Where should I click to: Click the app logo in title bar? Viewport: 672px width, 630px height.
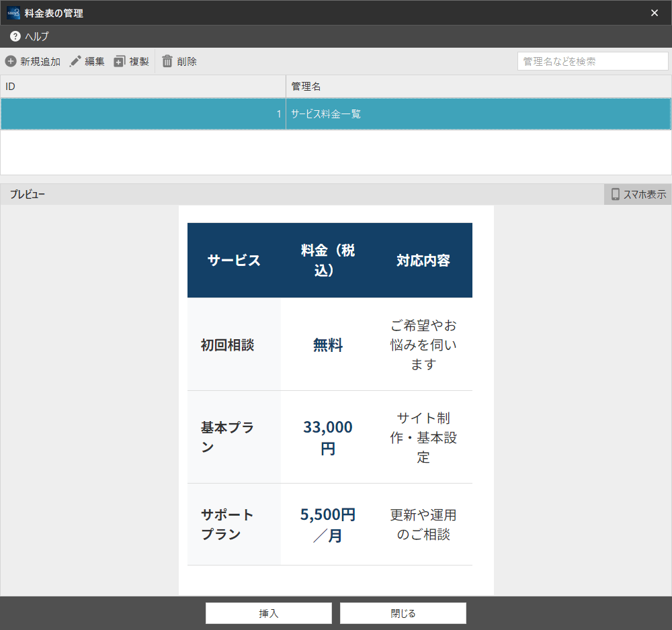(13, 13)
